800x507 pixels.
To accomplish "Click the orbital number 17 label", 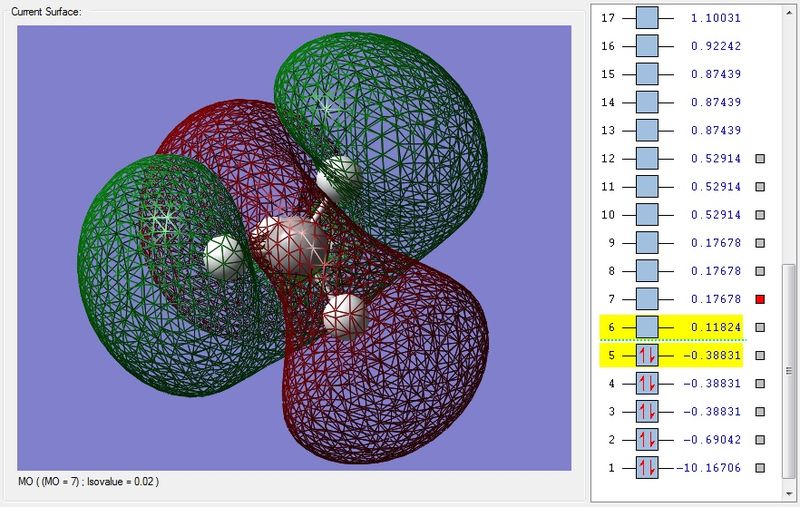I will pyautogui.click(x=608, y=18).
